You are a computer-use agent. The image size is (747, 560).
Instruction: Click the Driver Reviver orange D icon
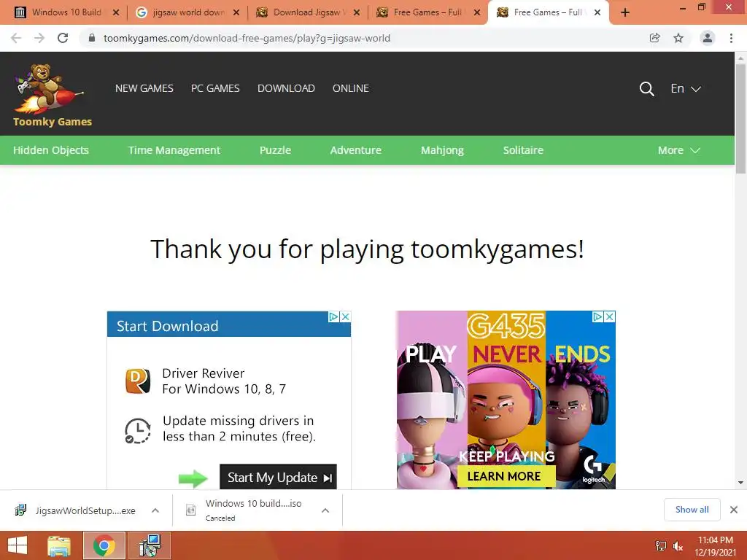click(138, 381)
